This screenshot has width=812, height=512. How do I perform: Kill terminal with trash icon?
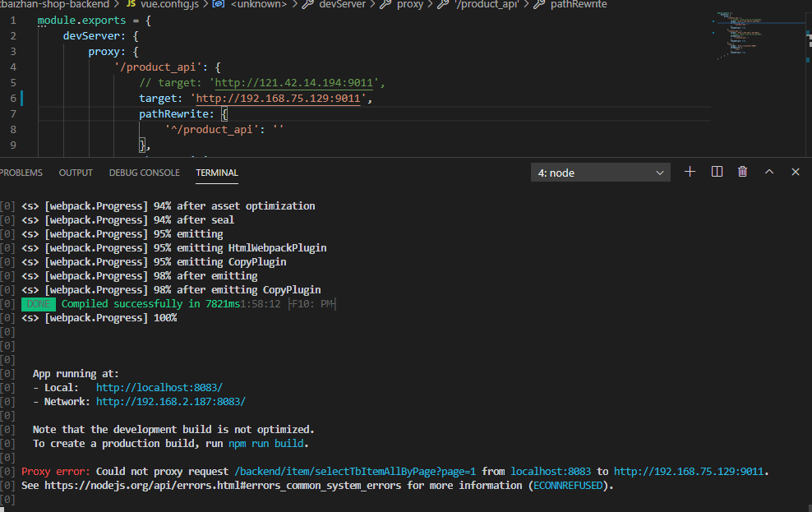point(743,172)
